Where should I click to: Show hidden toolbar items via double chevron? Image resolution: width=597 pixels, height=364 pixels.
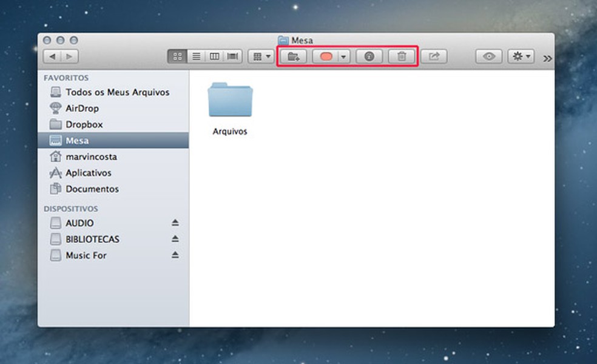pyautogui.click(x=547, y=58)
